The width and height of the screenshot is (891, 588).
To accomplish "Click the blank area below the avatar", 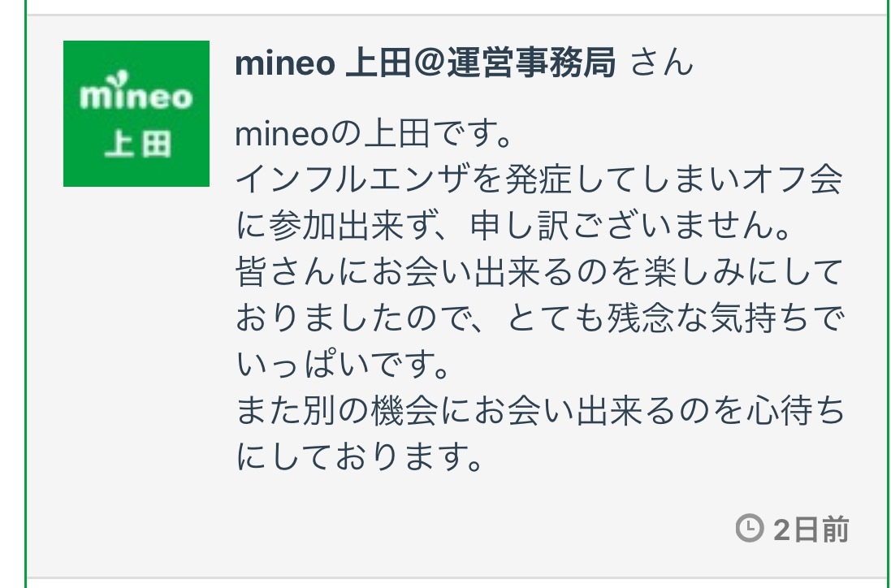I will (136, 365).
